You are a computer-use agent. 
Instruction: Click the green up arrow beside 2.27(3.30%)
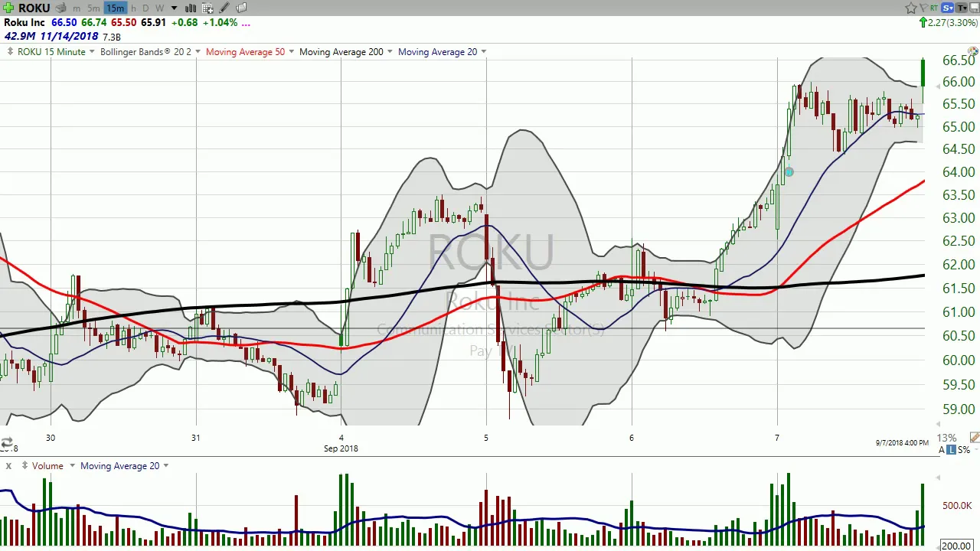(x=923, y=23)
